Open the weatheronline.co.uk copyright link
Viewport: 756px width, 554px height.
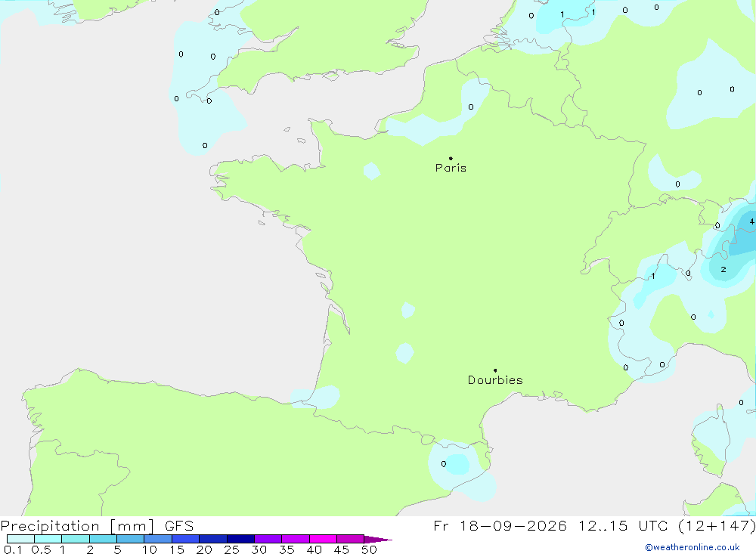point(692,547)
